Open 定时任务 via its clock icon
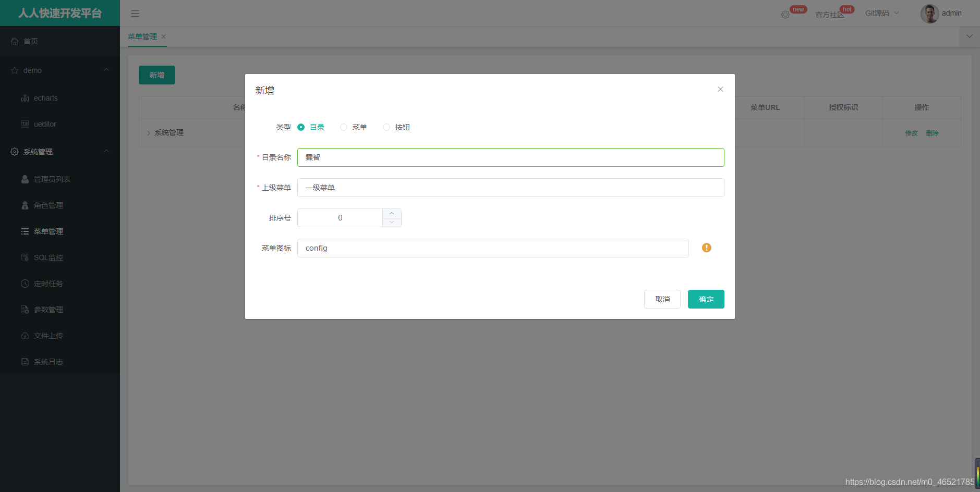This screenshot has width=980, height=492. (x=25, y=283)
